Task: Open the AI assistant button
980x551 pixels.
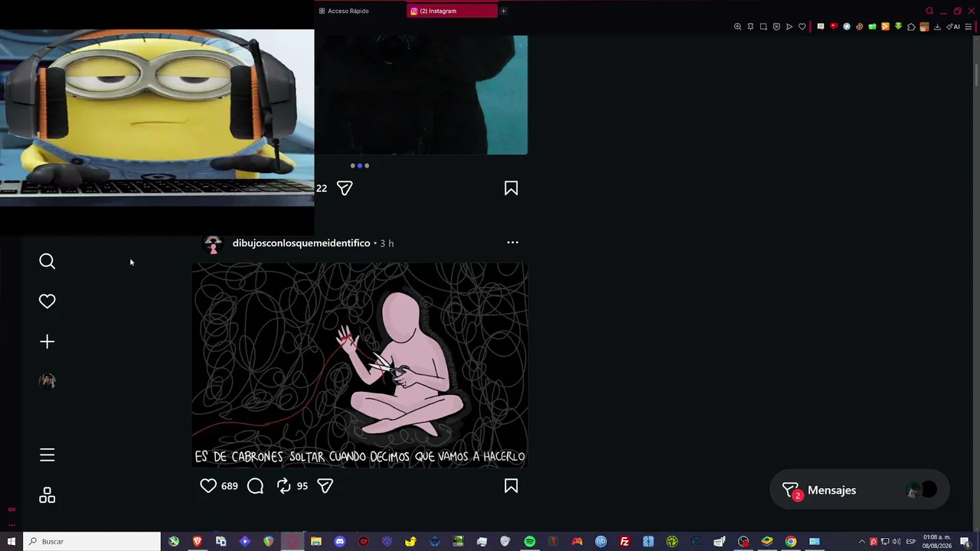Action: pos(953,27)
